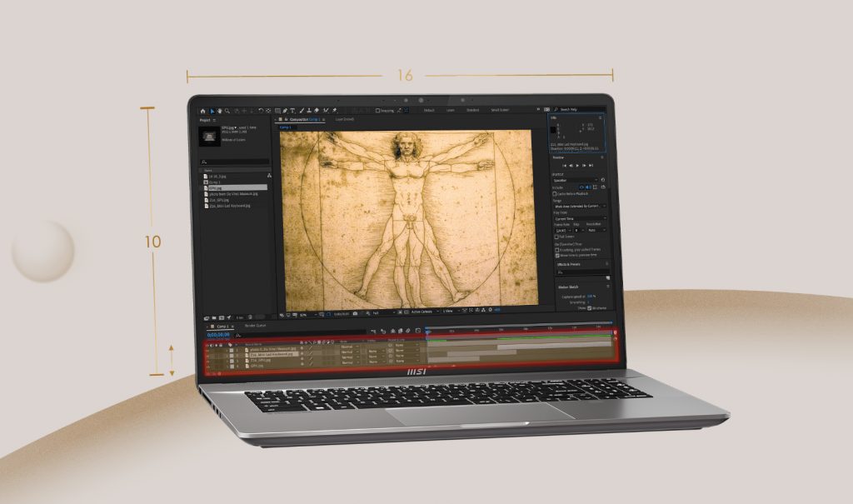Open the composition mini-flowchart icon in timeline
Viewport: 853px width, 504px height.
(x=373, y=331)
